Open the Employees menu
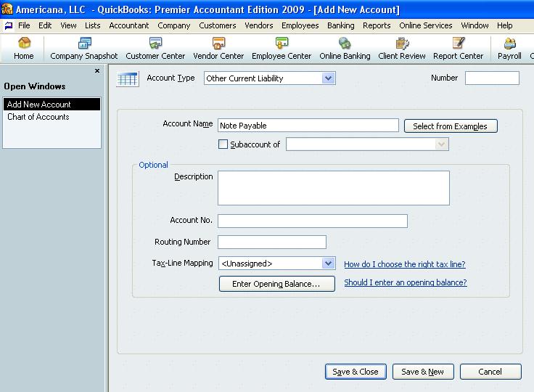 point(300,25)
